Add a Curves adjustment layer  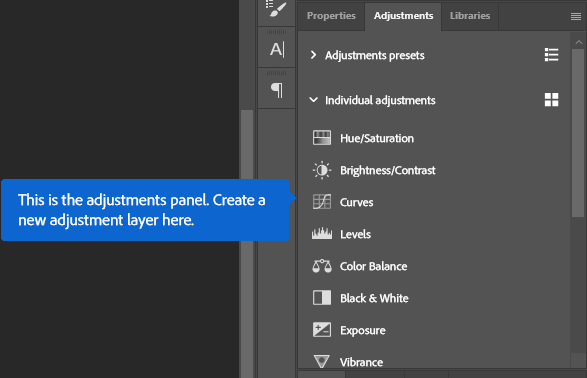[x=356, y=202]
